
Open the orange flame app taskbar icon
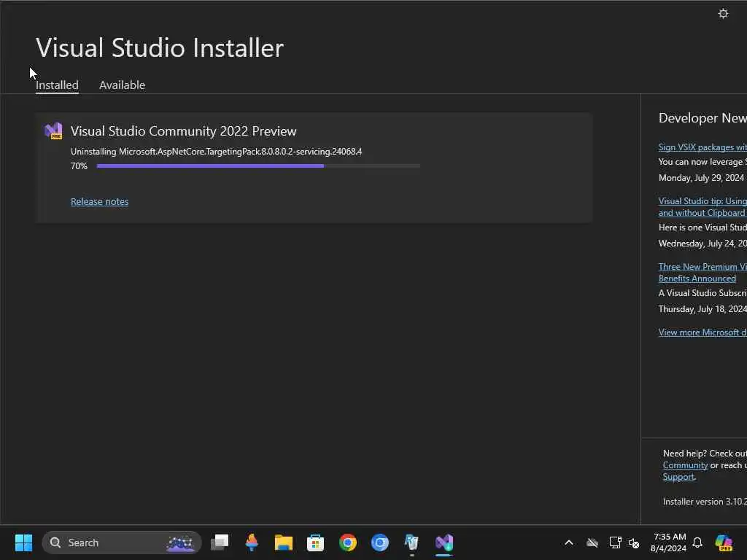point(252,542)
